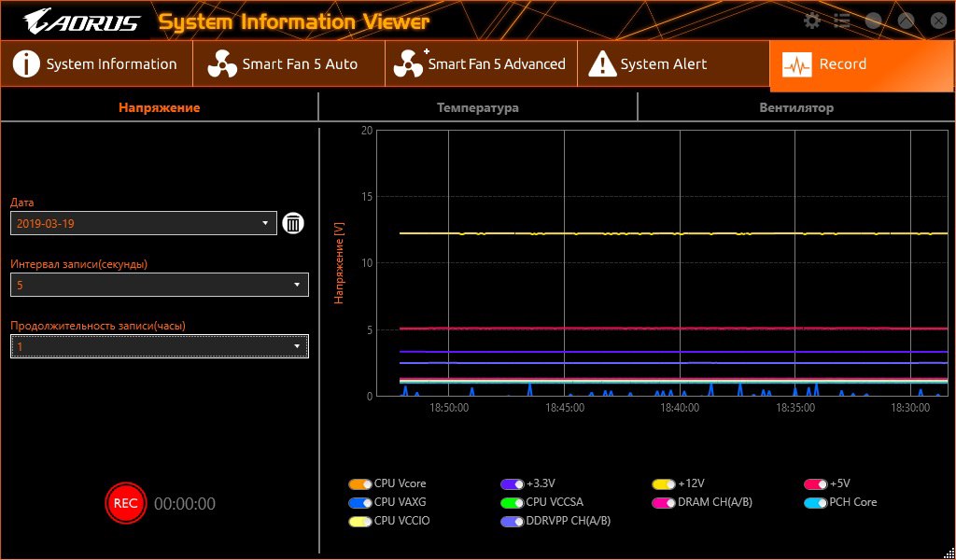Open the Дата dropdown showing 2019-03-19
Screen dimensions: 956x560
(144, 223)
